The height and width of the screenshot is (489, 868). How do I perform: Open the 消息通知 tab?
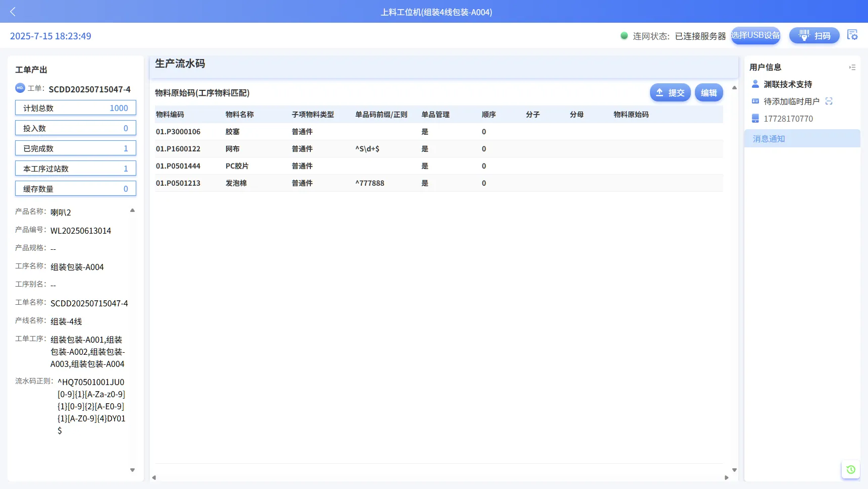pos(802,139)
